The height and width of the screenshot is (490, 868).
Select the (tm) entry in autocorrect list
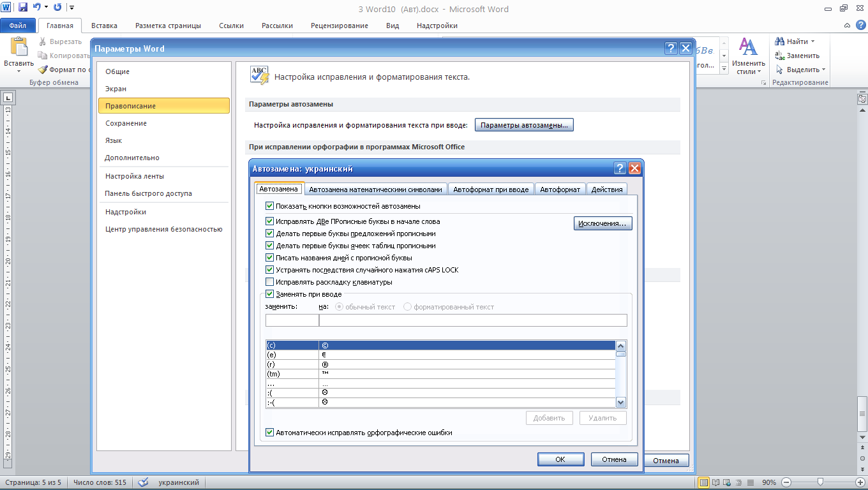pyautogui.click(x=440, y=374)
